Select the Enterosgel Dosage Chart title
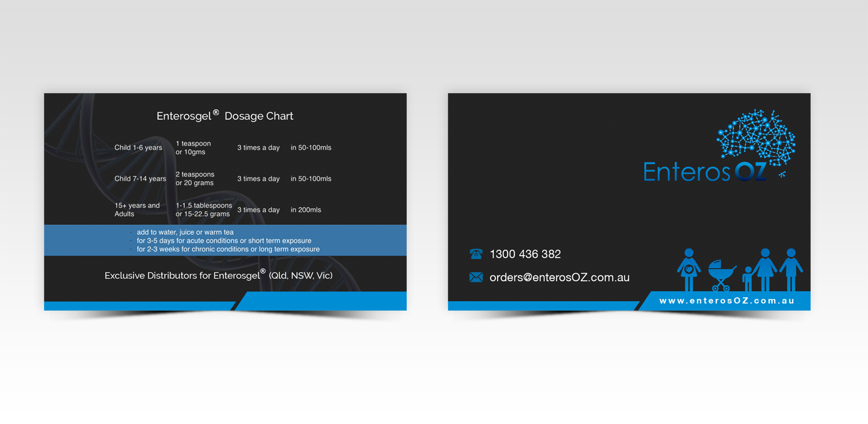Viewport: 868px width, 424px height. click(225, 116)
